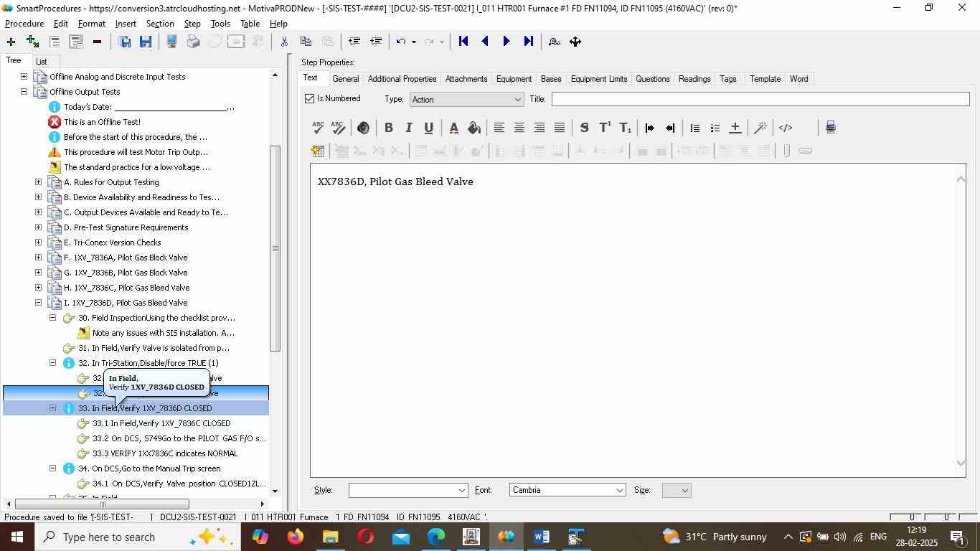Switch to the Equipment Limits tab
This screenshot has height=551, width=980.
click(x=599, y=79)
